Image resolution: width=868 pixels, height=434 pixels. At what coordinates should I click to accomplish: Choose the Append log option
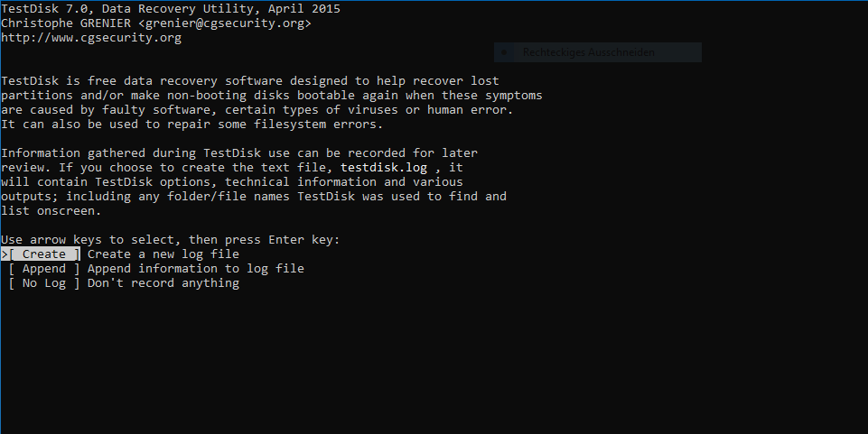[x=44, y=269]
